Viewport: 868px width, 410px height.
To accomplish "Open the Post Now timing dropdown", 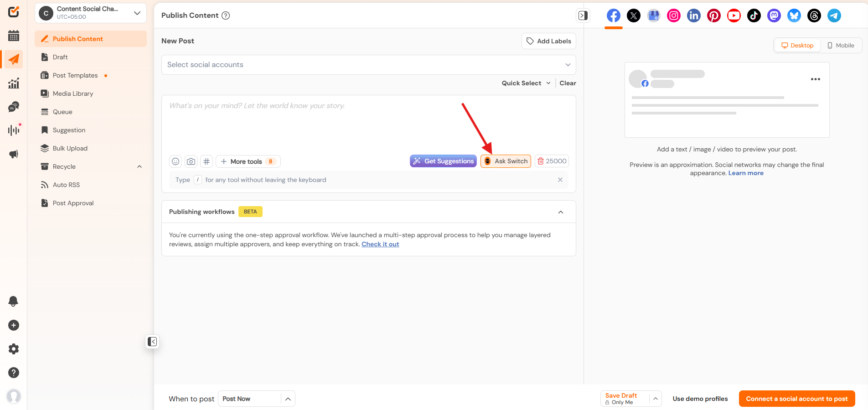I will [x=257, y=399].
